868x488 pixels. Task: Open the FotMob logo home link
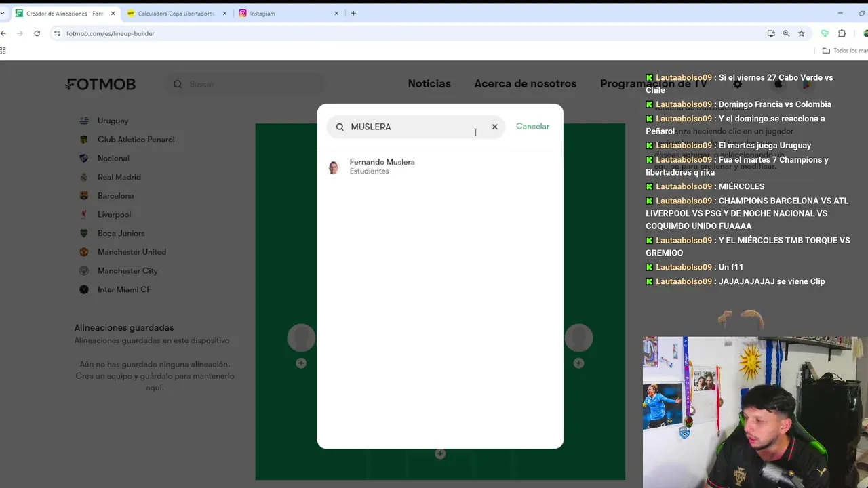[101, 84]
